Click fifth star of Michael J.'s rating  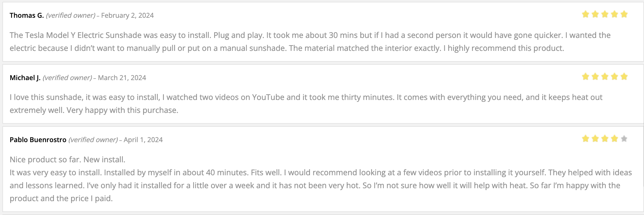[x=624, y=76]
